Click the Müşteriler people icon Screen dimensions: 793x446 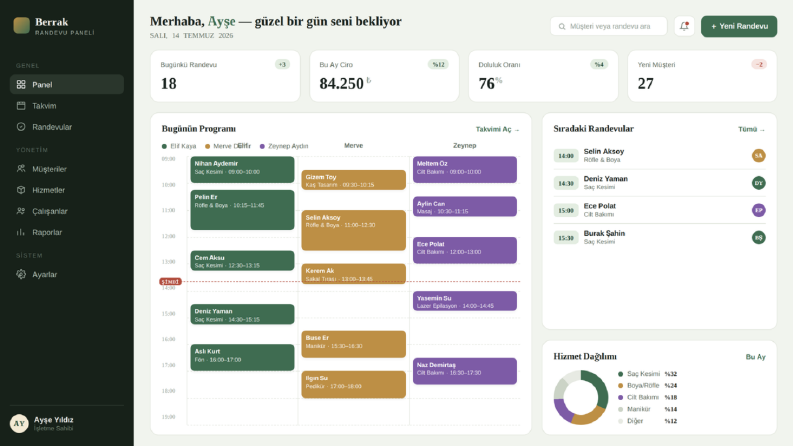21,169
